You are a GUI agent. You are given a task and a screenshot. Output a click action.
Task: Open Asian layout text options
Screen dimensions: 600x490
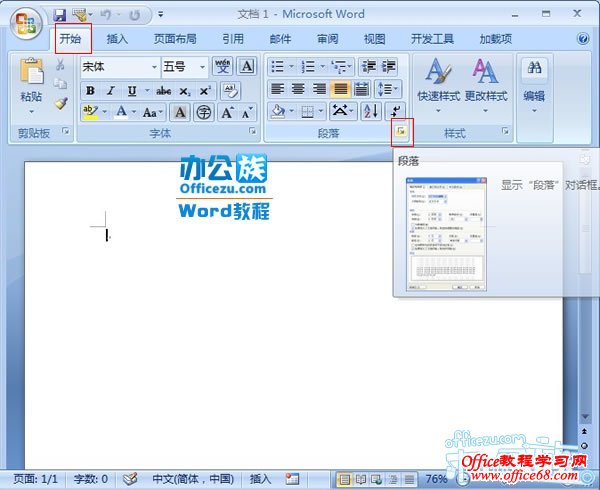(x=343, y=112)
